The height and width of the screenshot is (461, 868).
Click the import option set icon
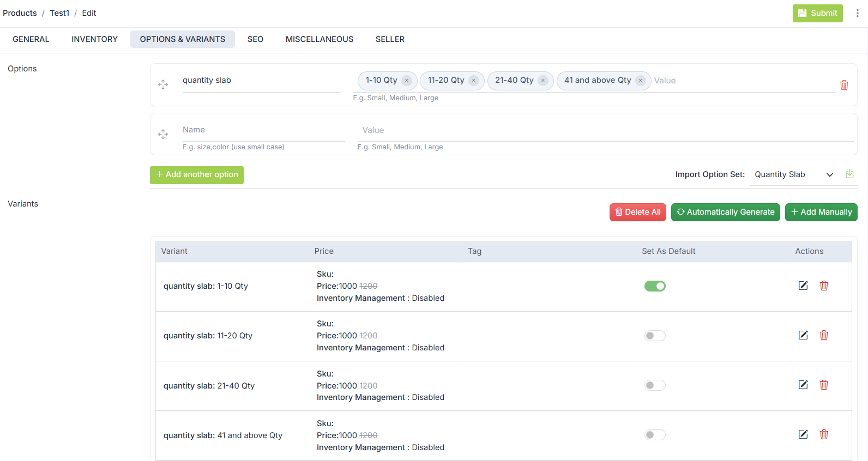[x=849, y=174]
